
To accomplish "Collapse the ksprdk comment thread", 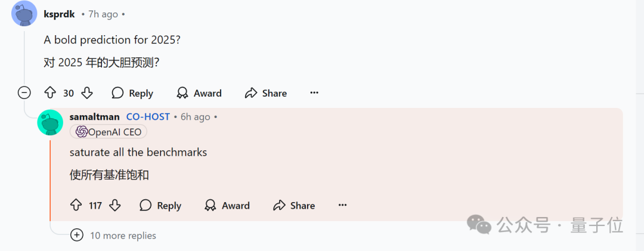I will point(24,93).
